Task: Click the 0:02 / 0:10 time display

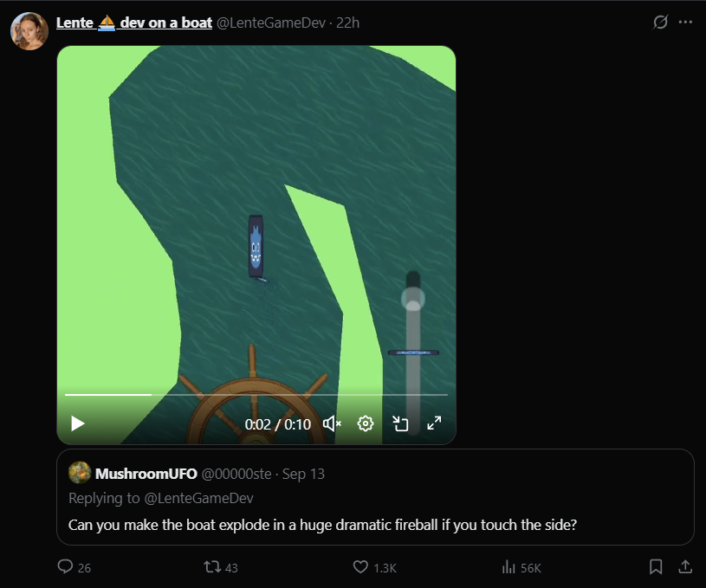Action: coord(278,424)
